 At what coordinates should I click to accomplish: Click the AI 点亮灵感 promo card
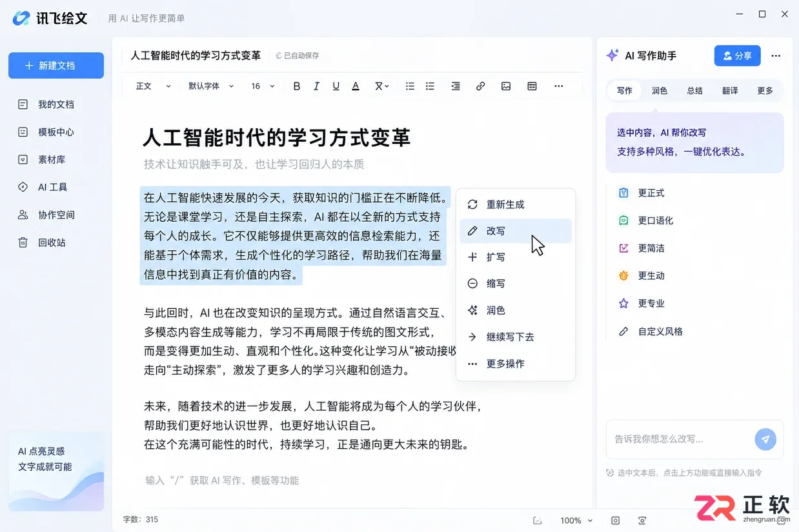tap(56, 473)
